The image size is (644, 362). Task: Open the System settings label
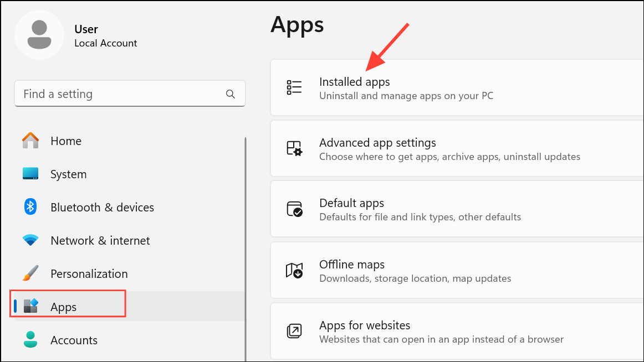69,174
